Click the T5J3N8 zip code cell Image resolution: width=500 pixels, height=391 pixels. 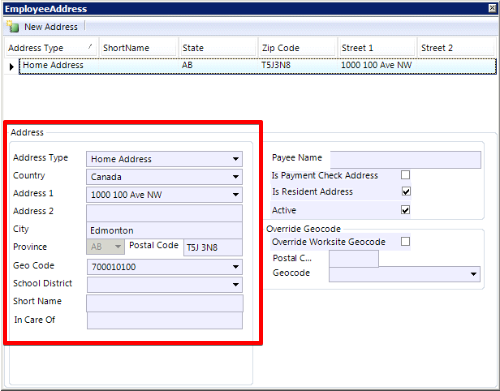pyautogui.click(x=276, y=65)
